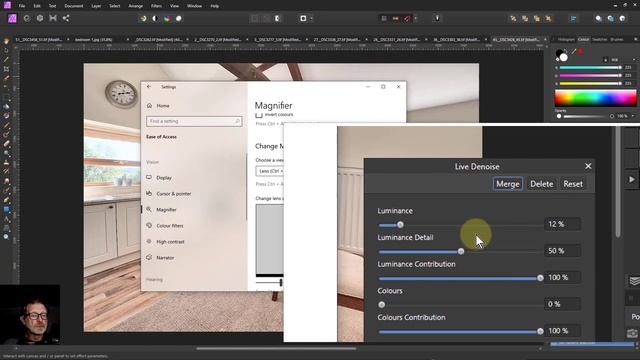
Task: Switch to the Brushes panel tab
Action: (x=617, y=40)
